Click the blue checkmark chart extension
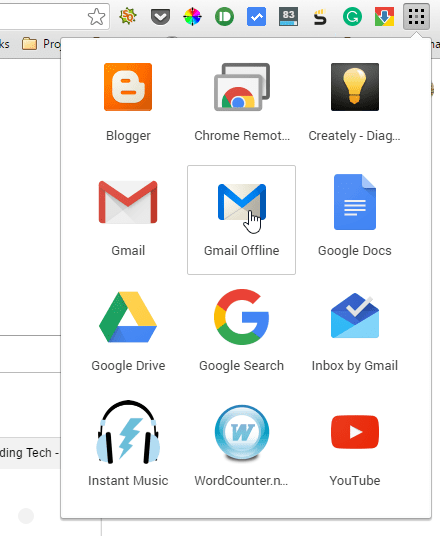This screenshot has width=440, height=536. (256, 16)
